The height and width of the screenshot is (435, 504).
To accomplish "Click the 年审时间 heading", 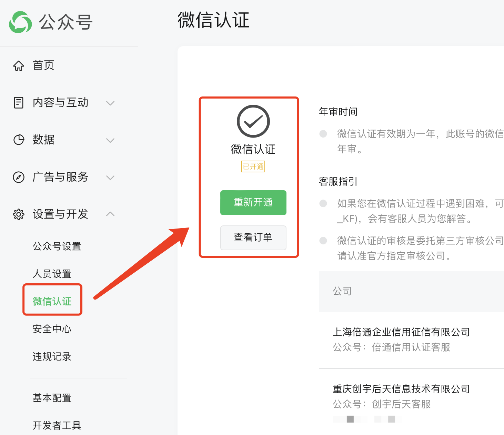I will click(x=338, y=112).
